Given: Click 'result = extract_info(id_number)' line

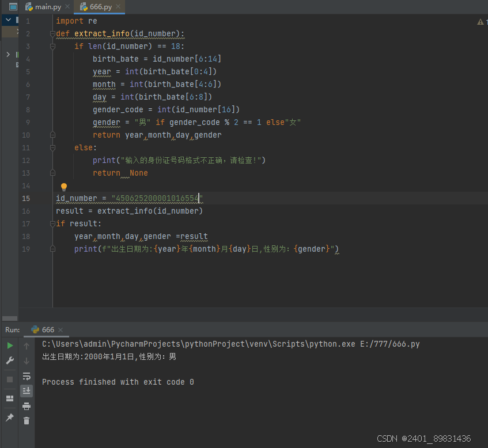Looking at the screenshot, I should (129, 211).
